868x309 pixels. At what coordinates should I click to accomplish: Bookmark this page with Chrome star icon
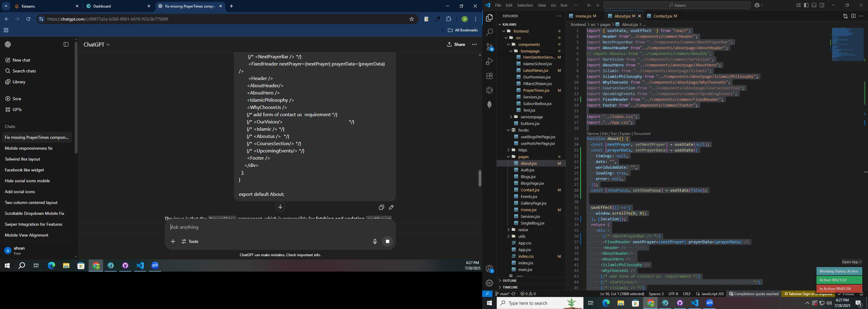411,19
